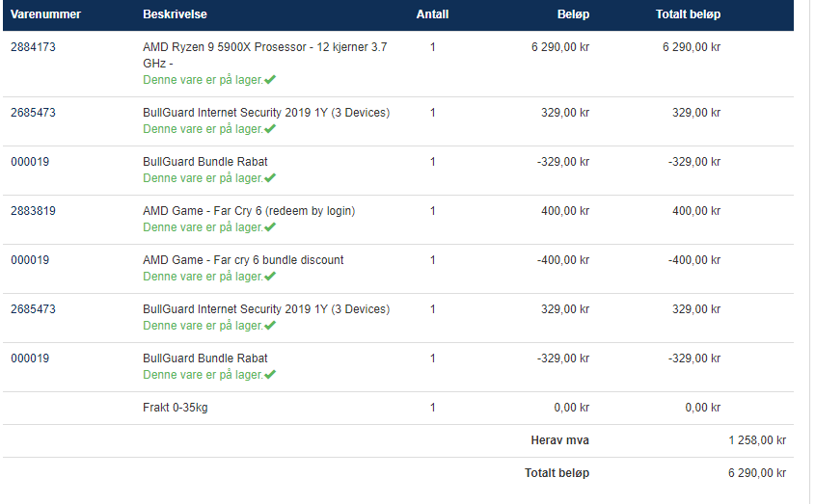Select the Beskrivelse column header
The height and width of the screenshot is (504, 815).
175,14
